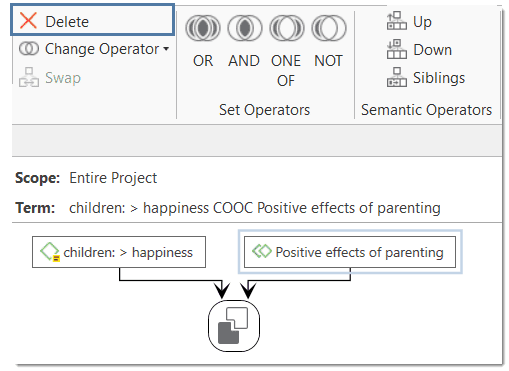The height and width of the screenshot is (371, 509).
Task: Click the Semantic Operators group label
Action: (x=426, y=110)
